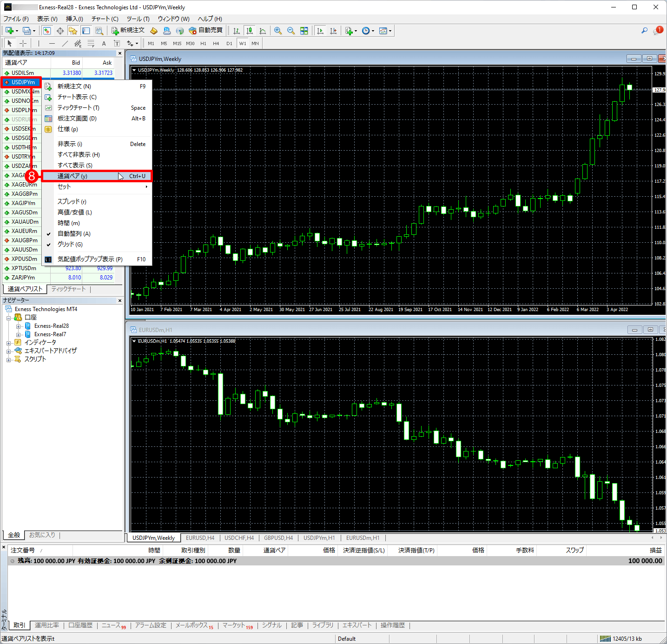Close the Market Watch panel
The height and width of the screenshot is (644, 667).
[120, 53]
